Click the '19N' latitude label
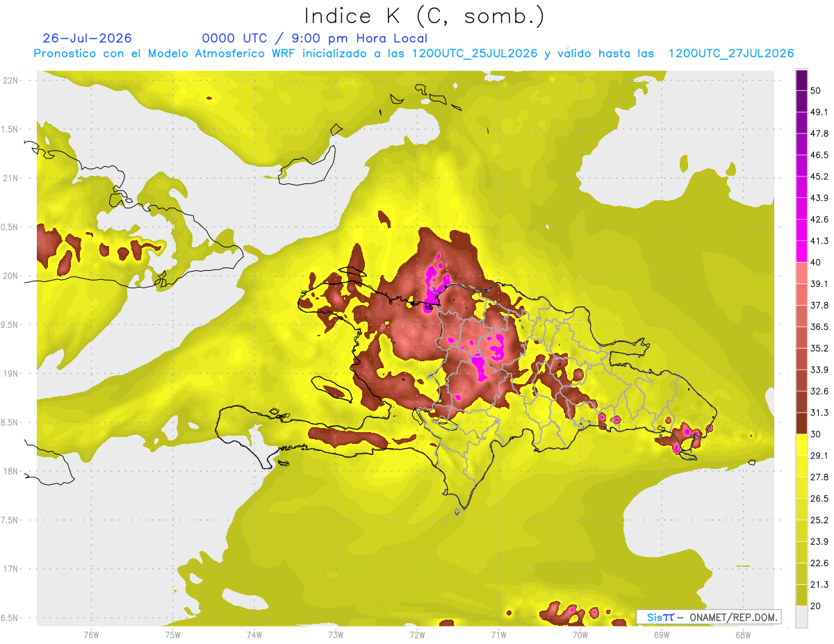 pos(11,373)
